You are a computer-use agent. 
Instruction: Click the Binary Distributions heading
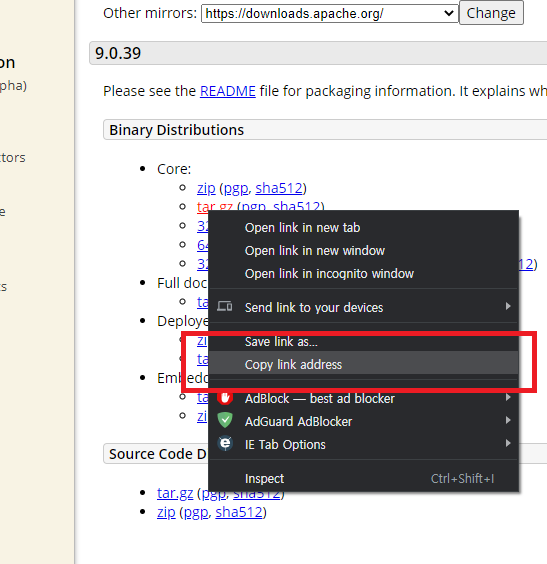(x=177, y=130)
